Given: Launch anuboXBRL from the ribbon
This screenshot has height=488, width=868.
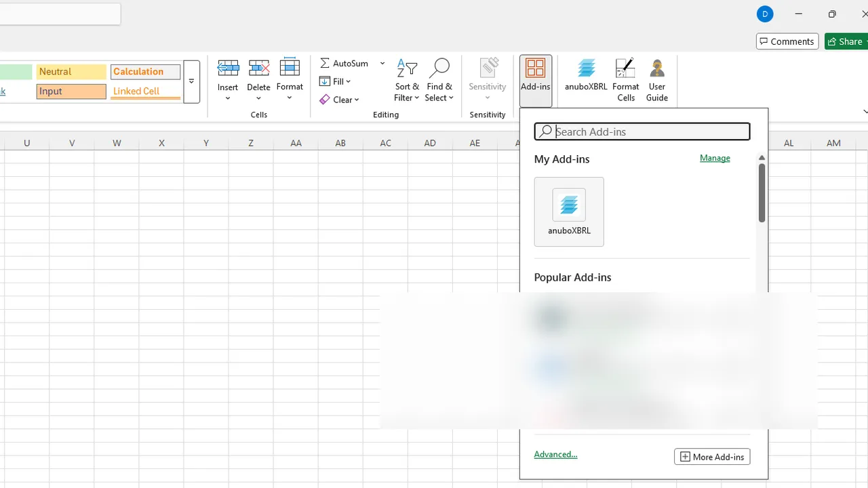Looking at the screenshot, I should pos(586,75).
